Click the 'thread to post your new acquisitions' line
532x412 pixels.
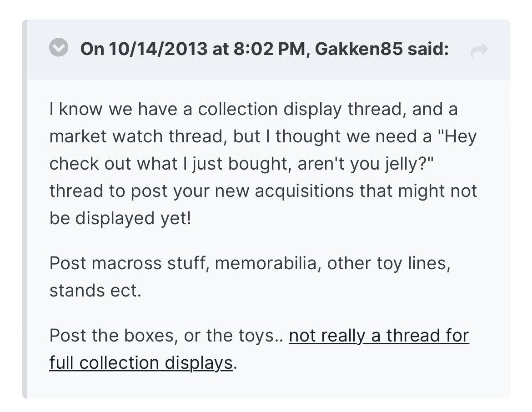[263, 191]
